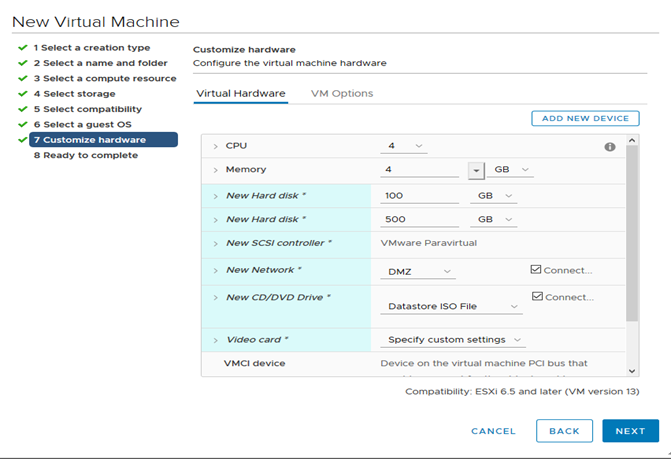Viewport: 671px width, 459px height.
Task: Click the BACK button
Action: (x=564, y=431)
